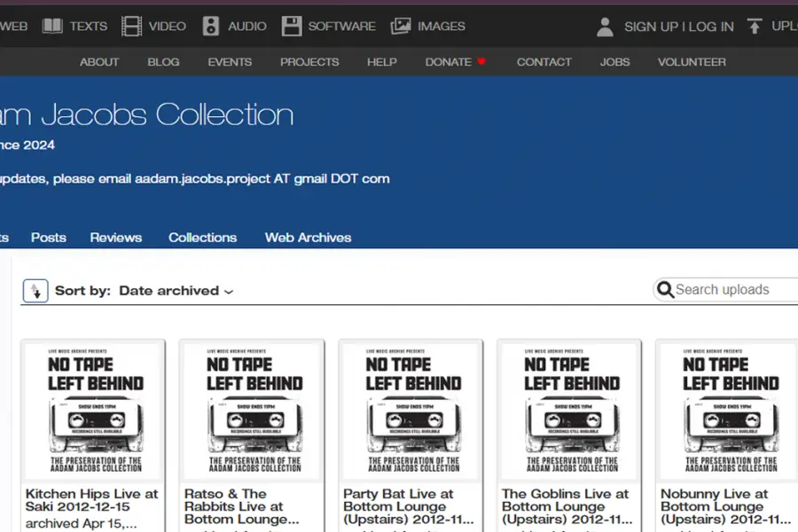Click the upload arrow icon
The image size is (798, 532).
(755, 26)
